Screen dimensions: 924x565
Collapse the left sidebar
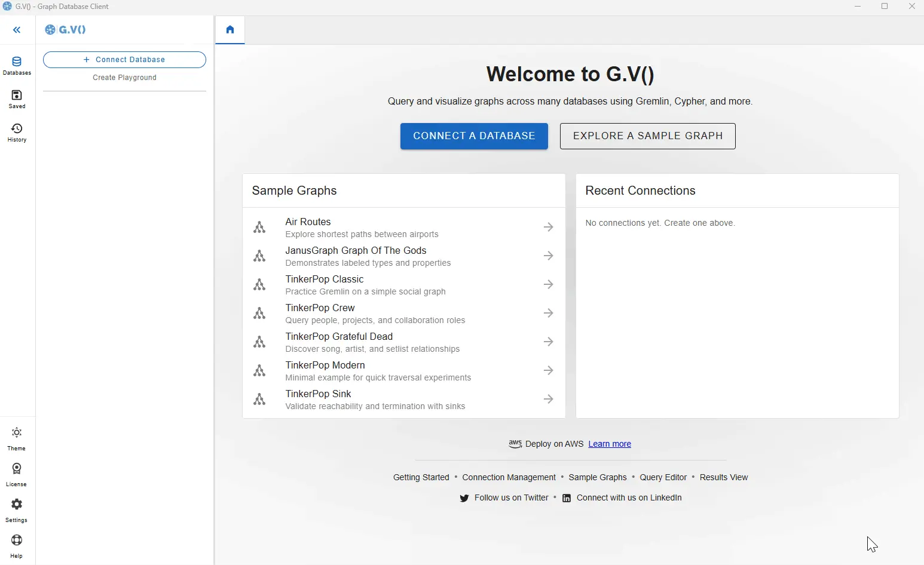[x=17, y=30]
